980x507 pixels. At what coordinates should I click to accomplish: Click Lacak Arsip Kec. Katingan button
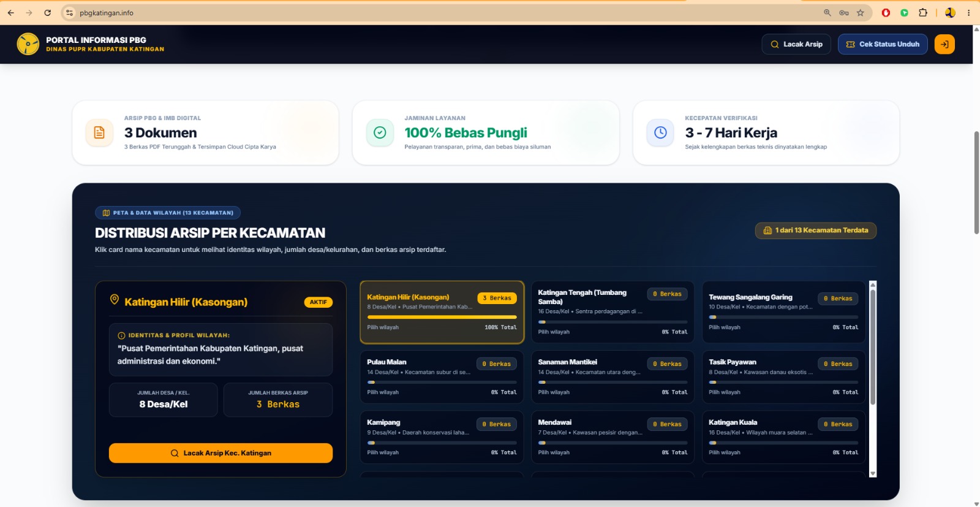(x=221, y=453)
